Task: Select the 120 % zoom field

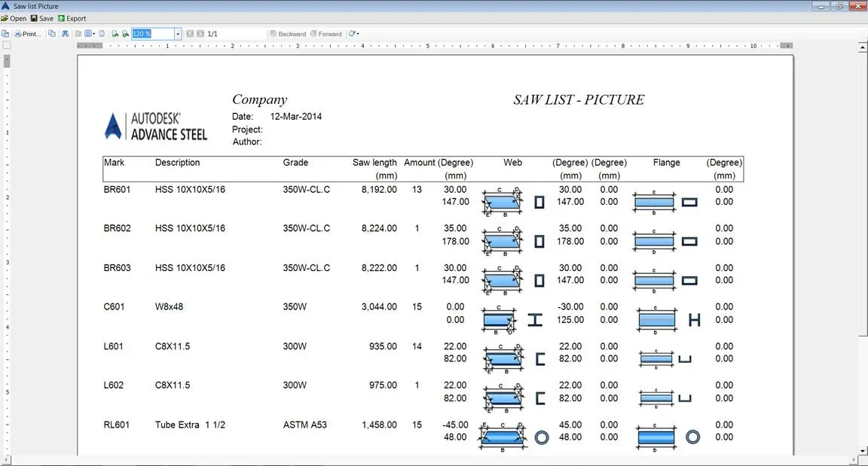Action: click(x=153, y=34)
